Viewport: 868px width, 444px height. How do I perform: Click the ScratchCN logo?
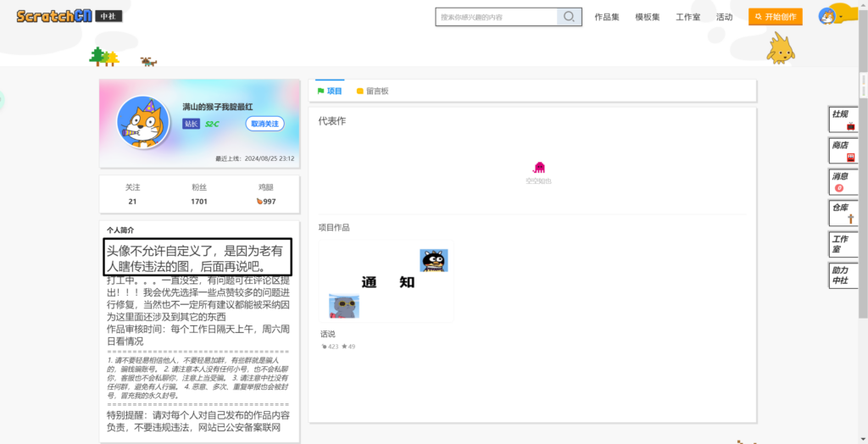point(52,16)
